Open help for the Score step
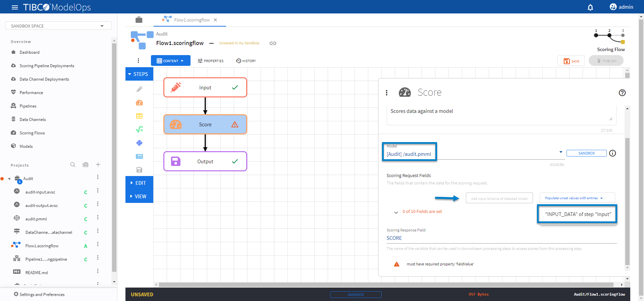644x301 pixels. 622,93
